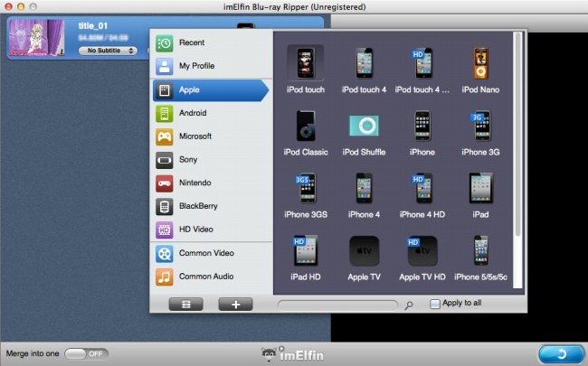This screenshot has width=588, height=366.
Task: Open the BlackBerry device category
Action: coord(211,206)
